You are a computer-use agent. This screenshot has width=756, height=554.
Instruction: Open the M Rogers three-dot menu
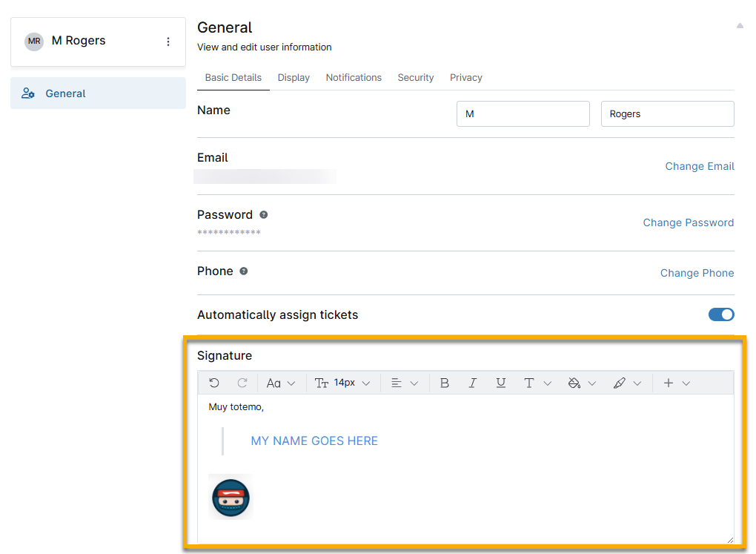168,42
